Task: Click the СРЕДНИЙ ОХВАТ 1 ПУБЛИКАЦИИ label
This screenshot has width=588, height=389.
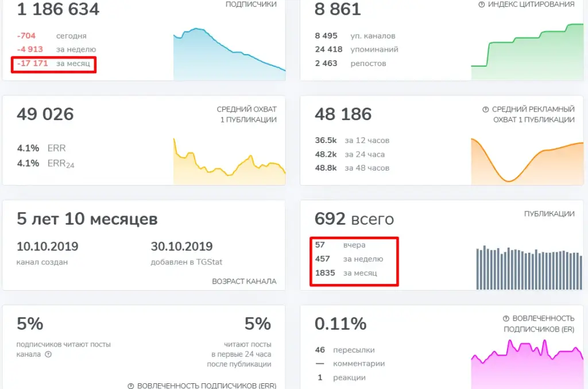Action: (x=247, y=114)
